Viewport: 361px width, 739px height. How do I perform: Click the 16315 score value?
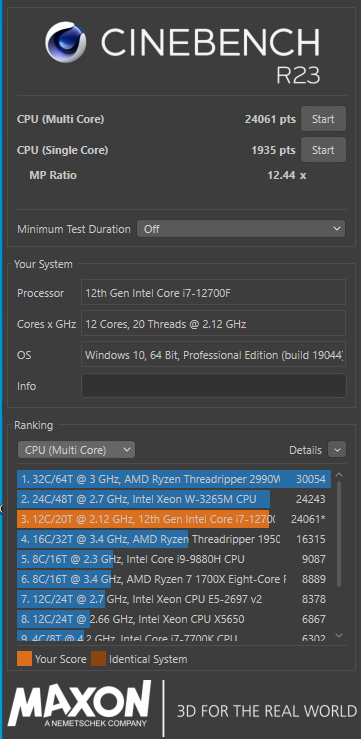[311, 539]
